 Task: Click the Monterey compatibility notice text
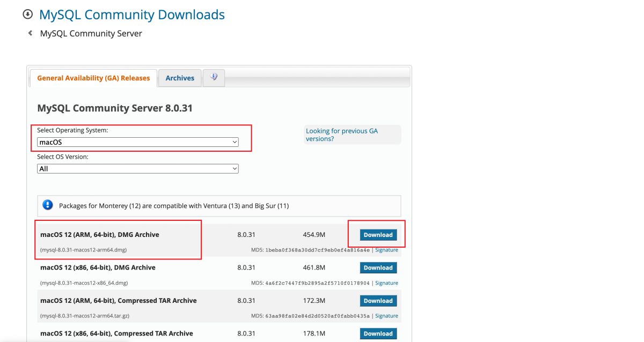tap(174, 205)
